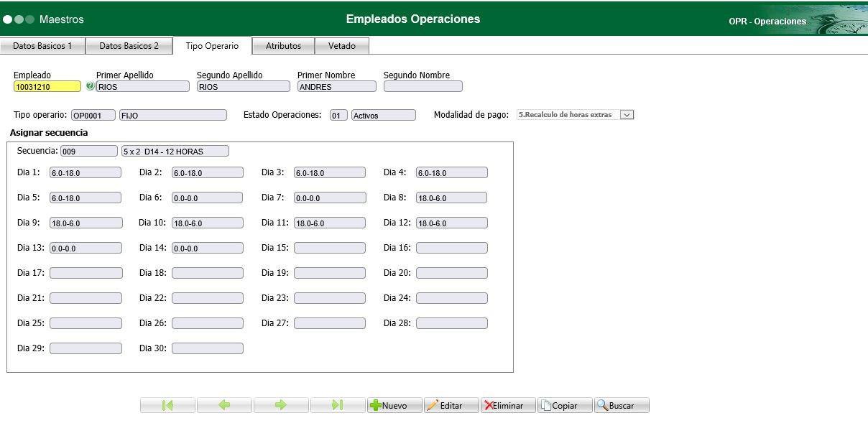Click the empty Dia 20 field
Screen dimensions: 868x436
point(452,273)
